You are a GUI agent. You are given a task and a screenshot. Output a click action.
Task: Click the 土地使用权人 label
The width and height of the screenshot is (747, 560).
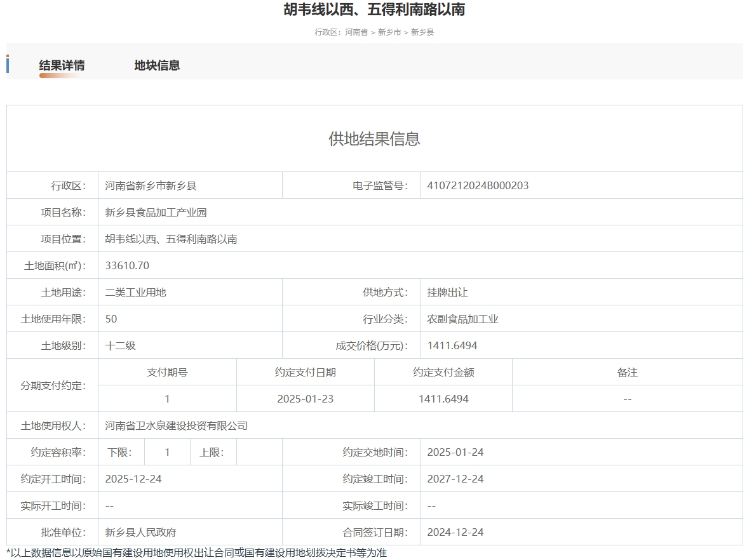pos(53,425)
